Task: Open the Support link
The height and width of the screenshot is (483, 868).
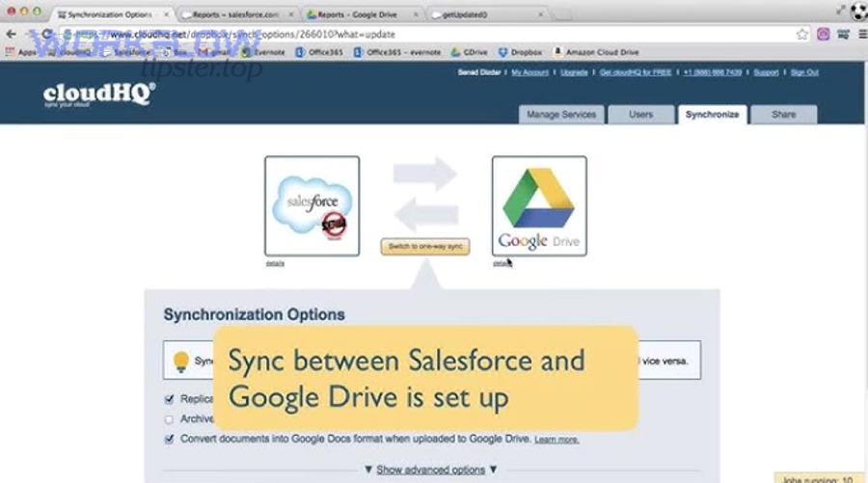Action: pos(766,72)
